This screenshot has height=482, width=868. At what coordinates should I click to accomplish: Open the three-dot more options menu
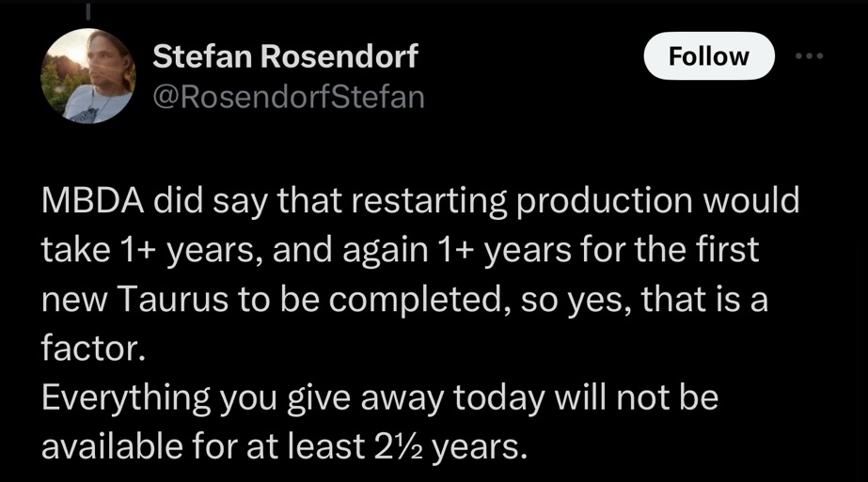(x=808, y=56)
